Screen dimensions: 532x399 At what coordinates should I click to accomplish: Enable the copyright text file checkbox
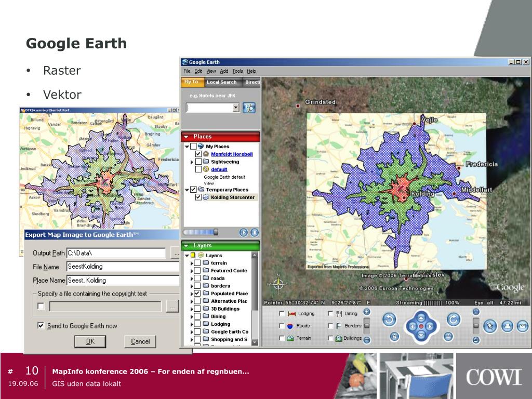point(41,307)
